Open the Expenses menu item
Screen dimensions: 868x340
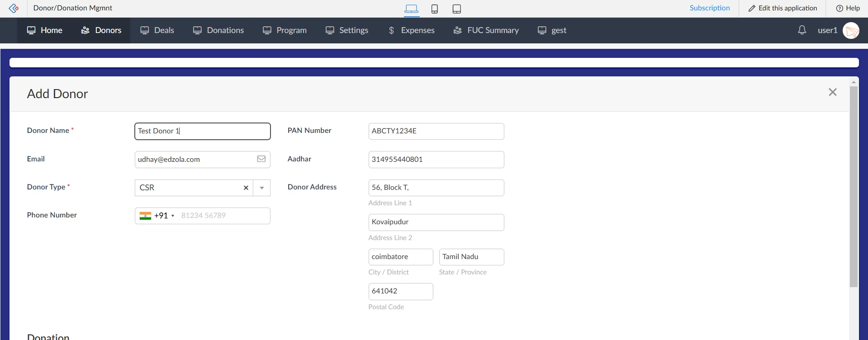click(412, 30)
